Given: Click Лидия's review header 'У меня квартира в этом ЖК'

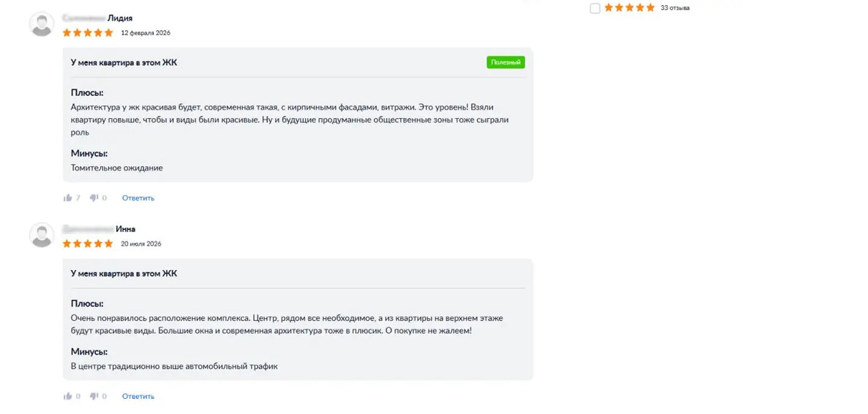Looking at the screenshot, I should (x=124, y=62).
